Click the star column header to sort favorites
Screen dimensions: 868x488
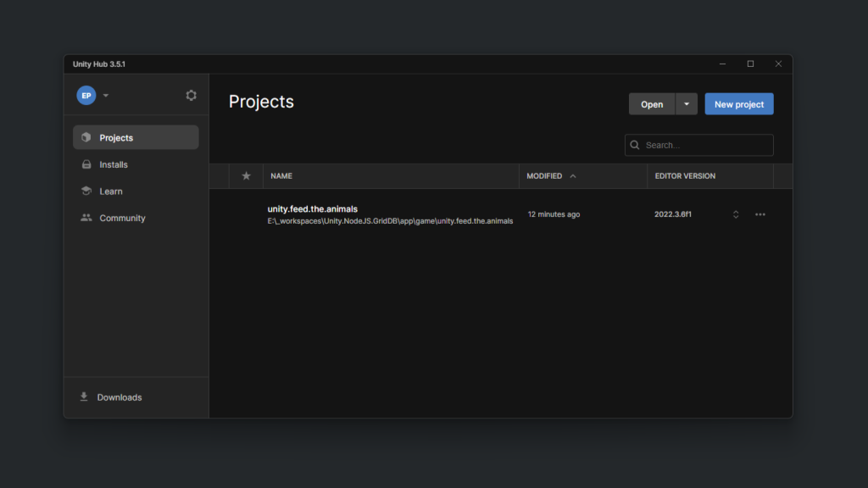pos(246,175)
